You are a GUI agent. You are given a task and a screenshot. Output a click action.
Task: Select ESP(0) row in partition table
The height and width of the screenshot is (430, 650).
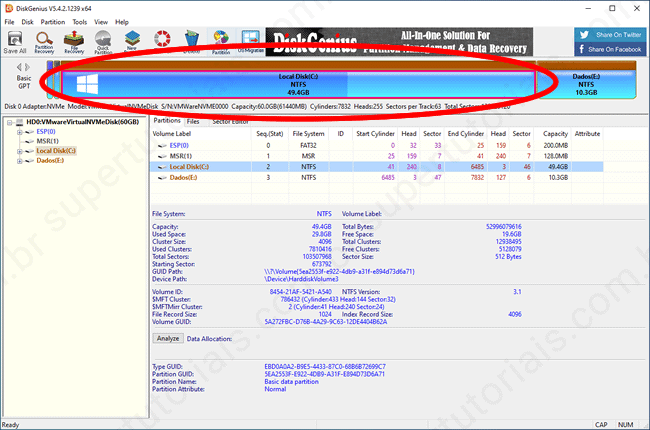click(376, 145)
